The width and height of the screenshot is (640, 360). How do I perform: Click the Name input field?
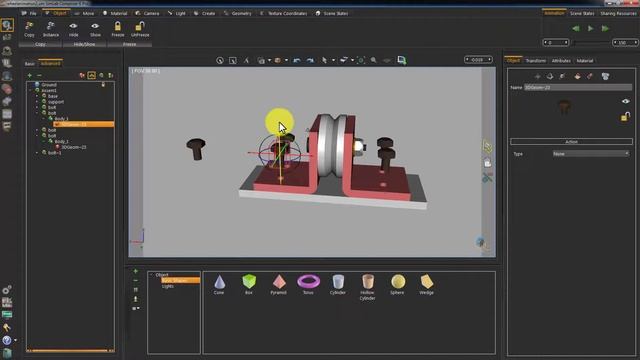[578, 87]
